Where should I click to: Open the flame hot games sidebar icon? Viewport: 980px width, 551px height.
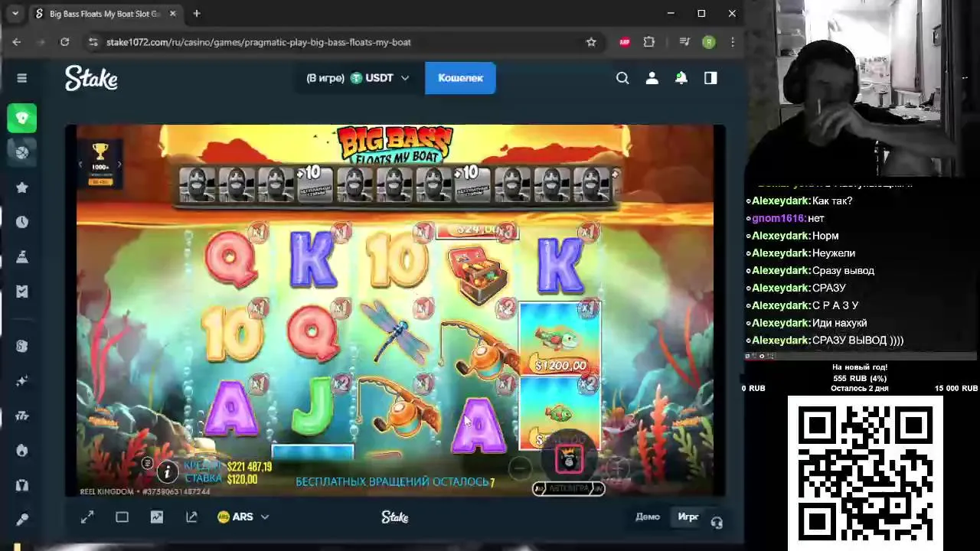point(22,450)
